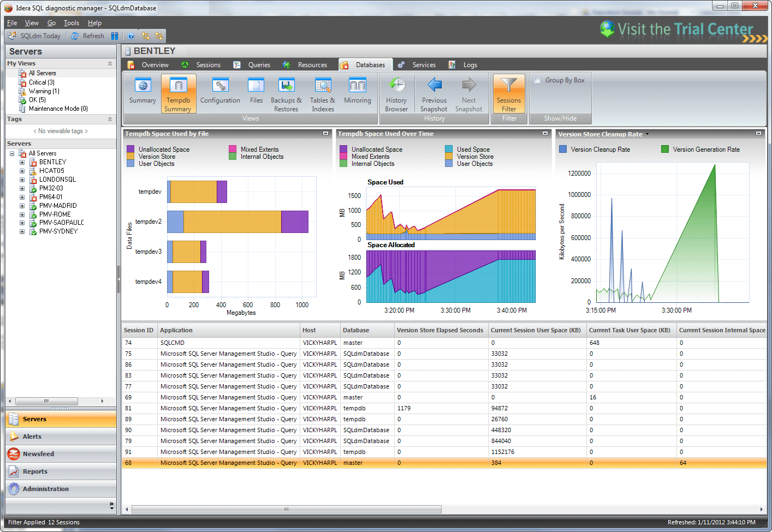The image size is (772, 532).
Task: Open the History Browser
Action: (x=396, y=93)
